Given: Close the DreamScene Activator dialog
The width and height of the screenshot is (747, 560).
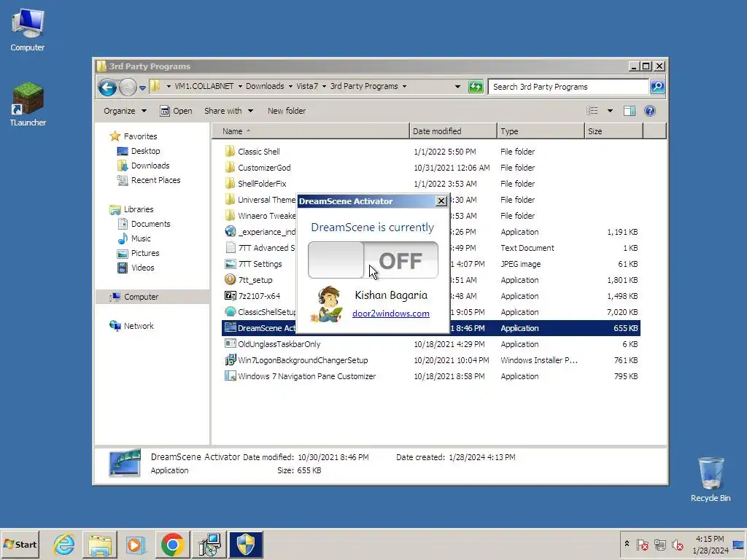Looking at the screenshot, I should coord(441,201).
